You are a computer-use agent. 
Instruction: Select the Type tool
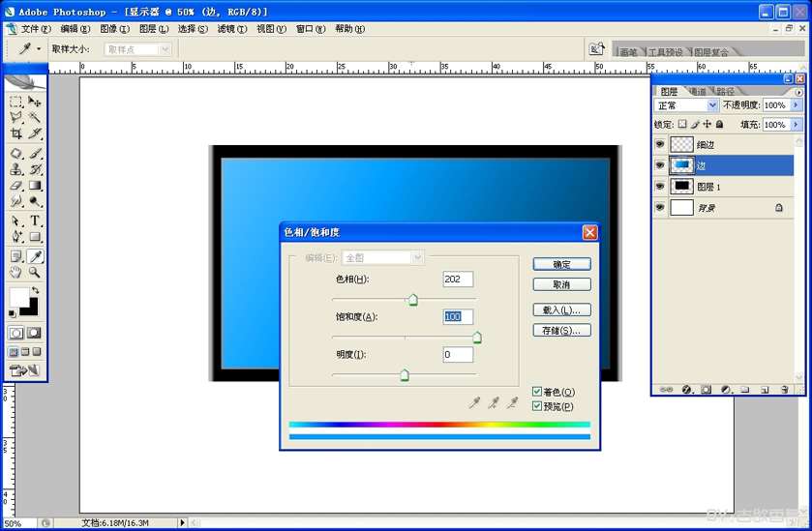coord(35,221)
